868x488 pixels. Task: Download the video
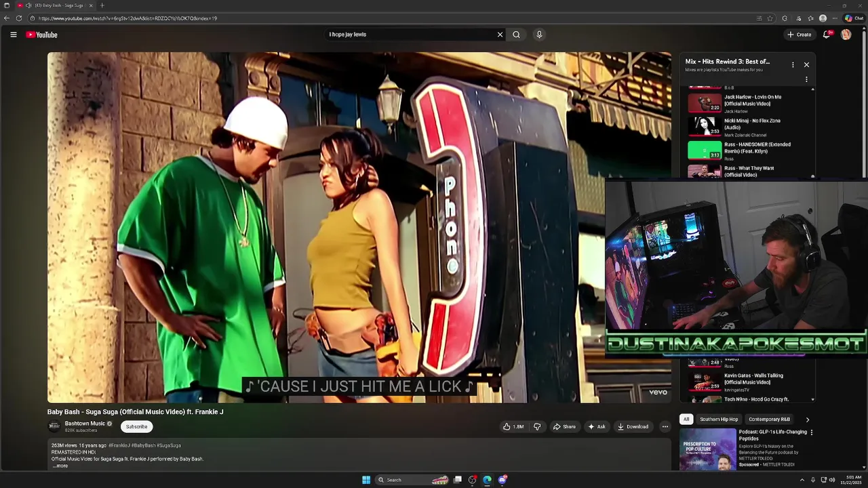(633, 426)
